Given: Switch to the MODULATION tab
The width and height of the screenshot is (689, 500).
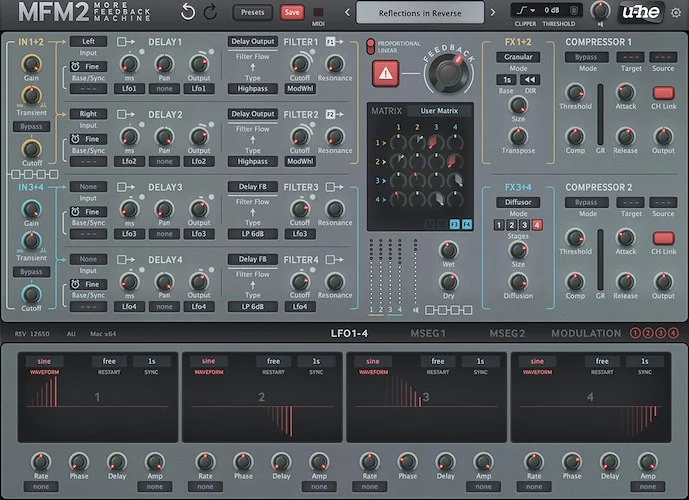Looking at the screenshot, I should (x=586, y=333).
